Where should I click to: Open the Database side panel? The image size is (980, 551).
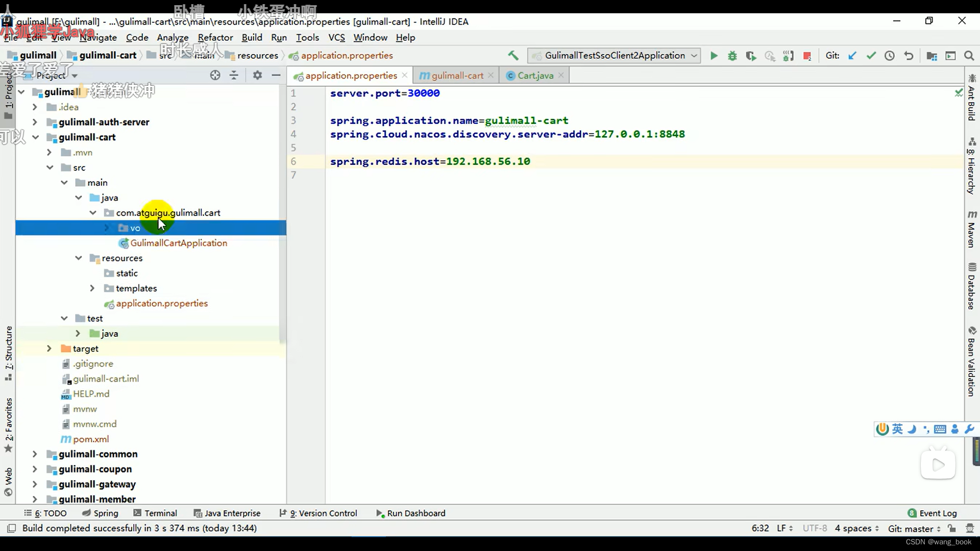tap(972, 286)
